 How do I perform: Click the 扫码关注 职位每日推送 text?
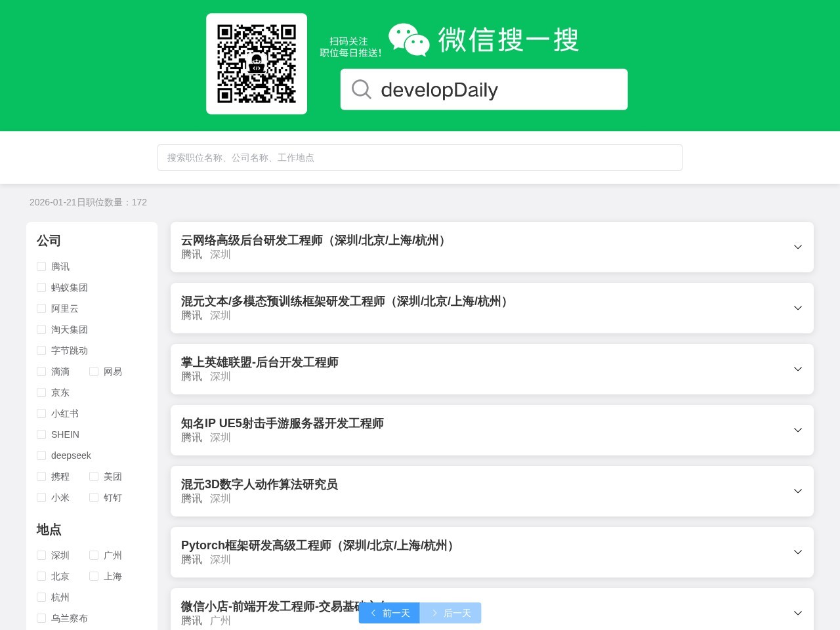click(350, 47)
